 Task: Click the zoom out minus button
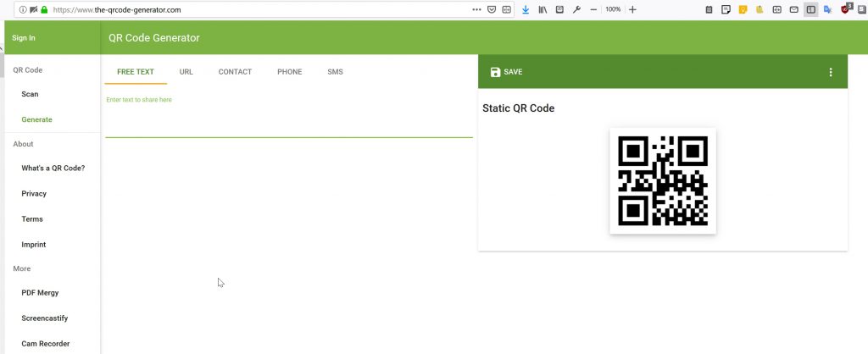[593, 9]
